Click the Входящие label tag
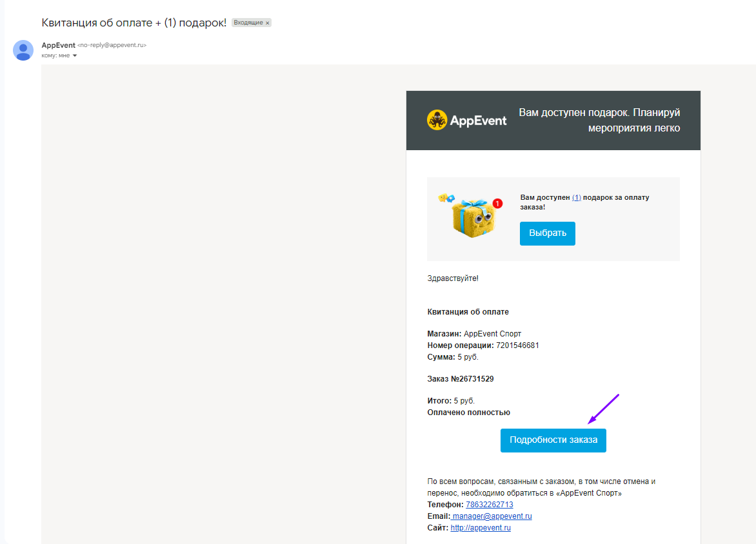Image resolution: width=756 pixels, height=544 pixels. point(248,23)
